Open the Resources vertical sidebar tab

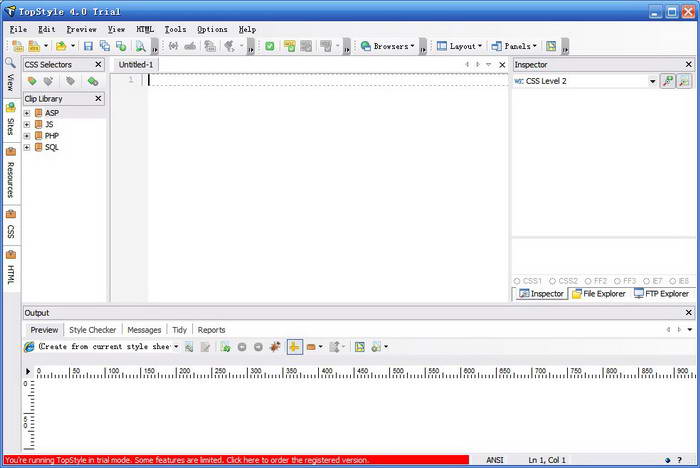10,172
